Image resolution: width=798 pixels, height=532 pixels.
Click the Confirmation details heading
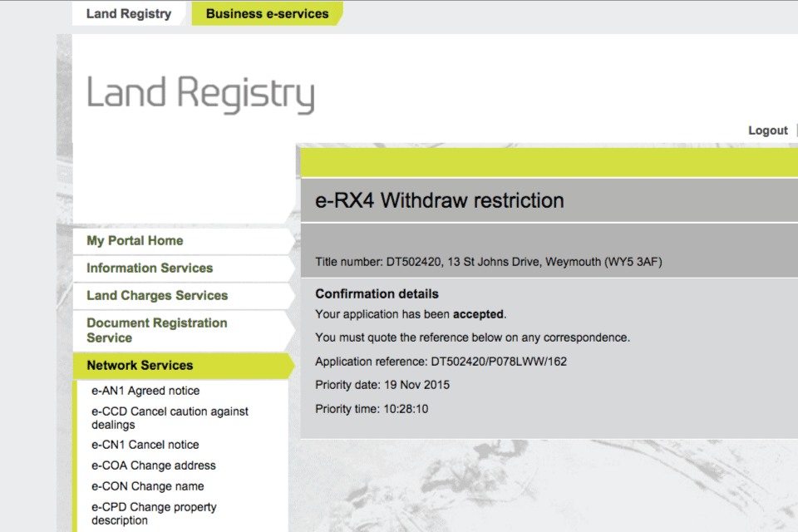click(377, 293)
